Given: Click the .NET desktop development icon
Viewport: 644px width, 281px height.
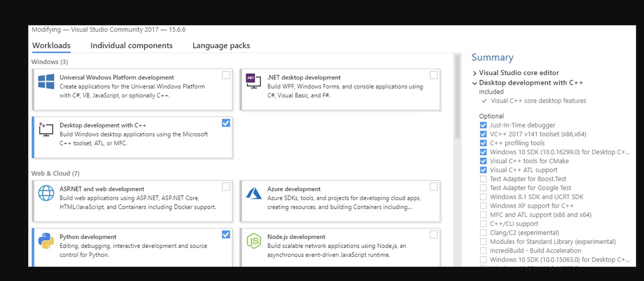Looking at the screenshot, I should [x=253, y=81].
